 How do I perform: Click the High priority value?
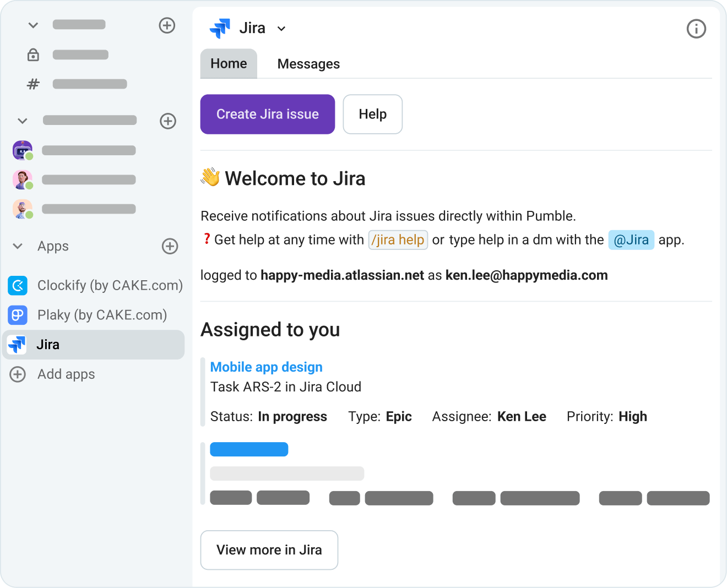[x=633, y=417]
